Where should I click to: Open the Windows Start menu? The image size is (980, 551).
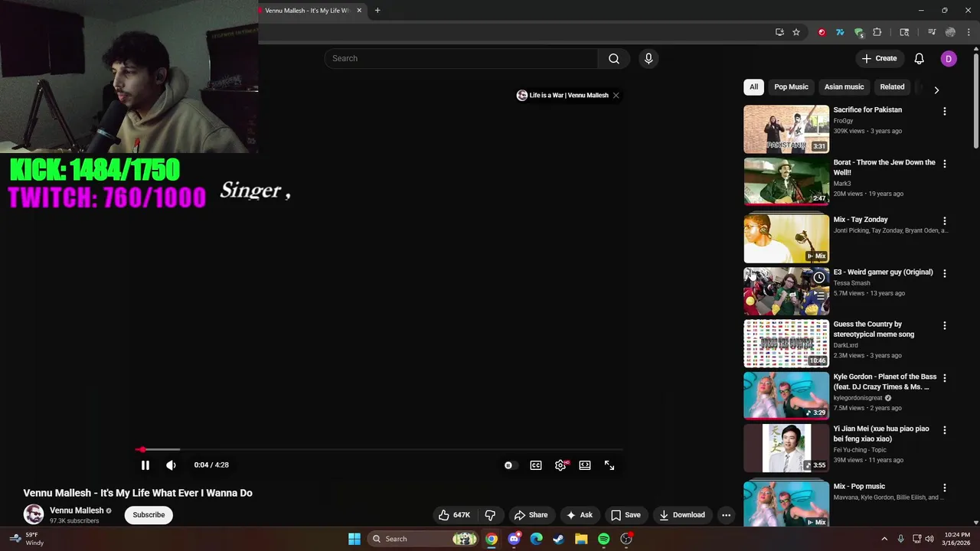tap(354, 539)
